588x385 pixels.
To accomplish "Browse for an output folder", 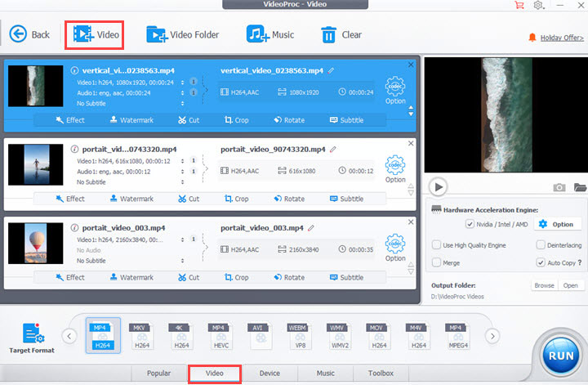I will [x=544, y=285].
